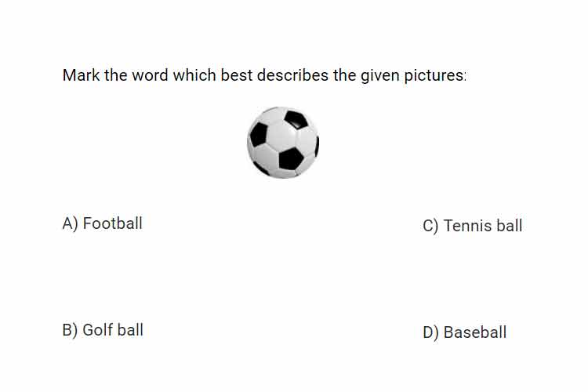Click the white hexagon at the ball's center

tap(282, 136)
